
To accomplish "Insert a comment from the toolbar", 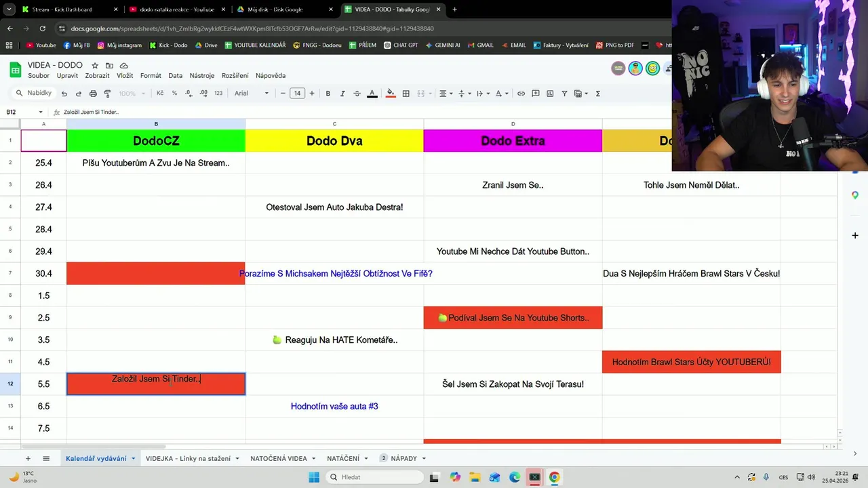I will point(536,94).
